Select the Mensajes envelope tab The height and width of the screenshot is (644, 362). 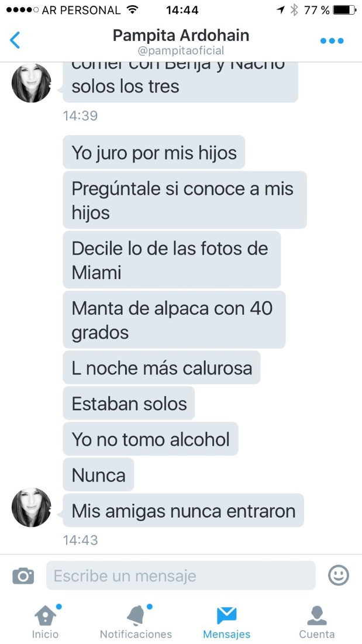226,621
